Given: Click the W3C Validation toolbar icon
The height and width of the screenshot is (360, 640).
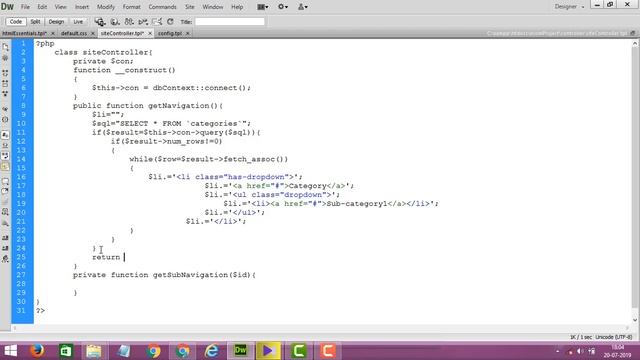Looking at the screenshot, I should coord(143,22).
